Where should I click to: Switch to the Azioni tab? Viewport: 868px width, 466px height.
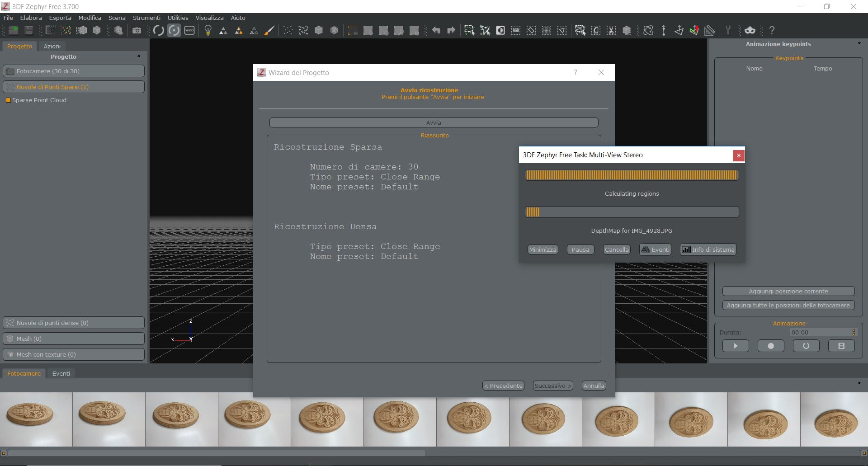[52, 46]
